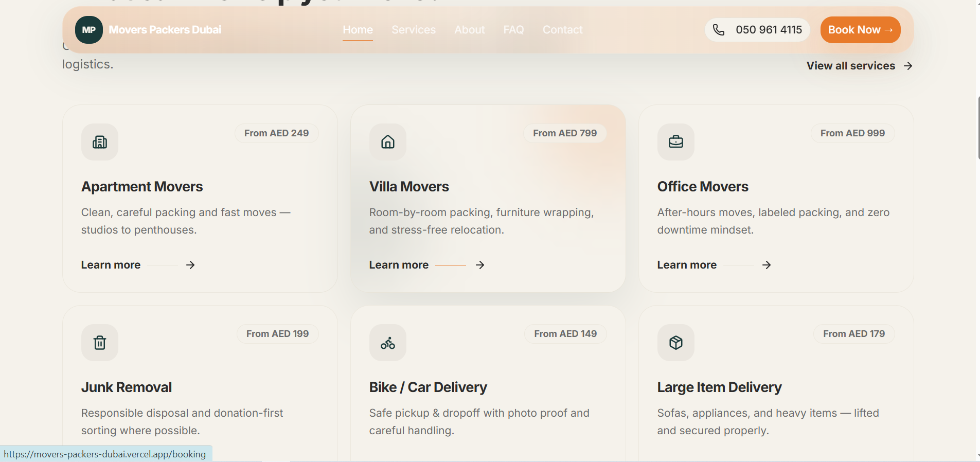The height and width of the screenshot is (462, 980).
Task: Select the Large Item Delivery heading
Action: pos(719,387)
